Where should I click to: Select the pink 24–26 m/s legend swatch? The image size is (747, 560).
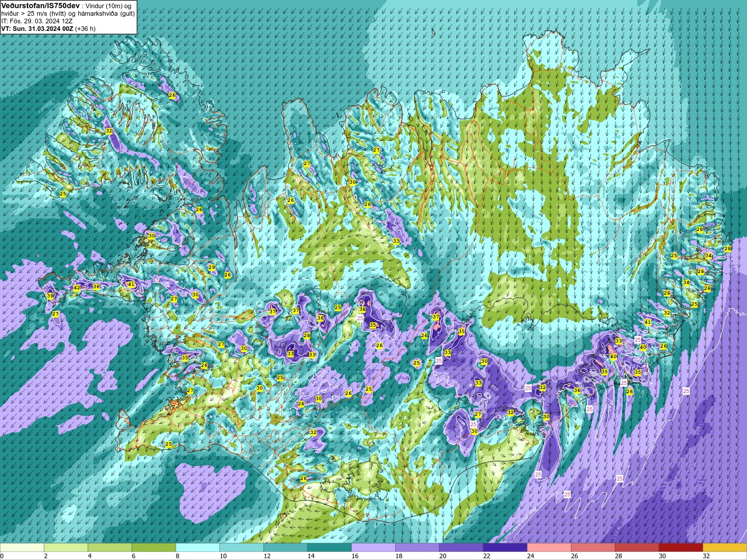549,548
